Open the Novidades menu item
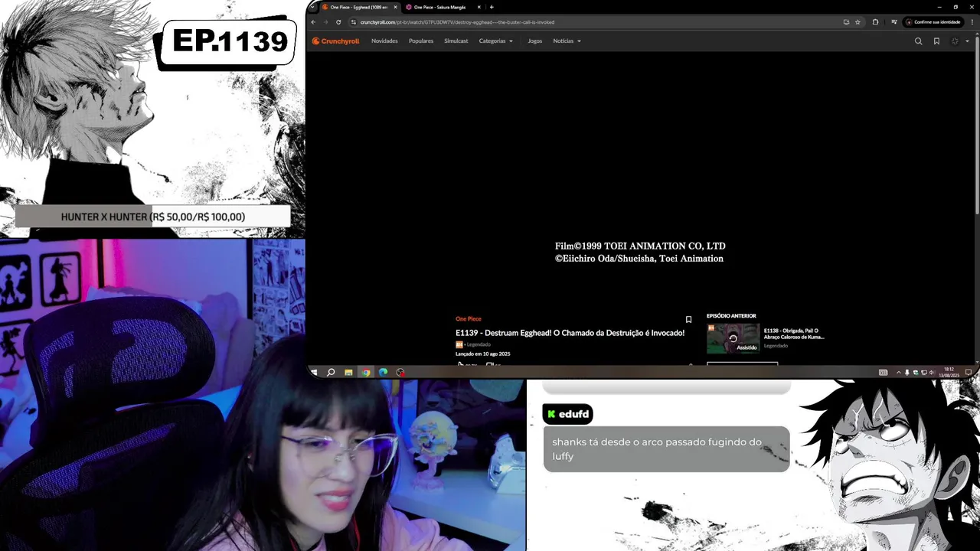 coord(384,41)
